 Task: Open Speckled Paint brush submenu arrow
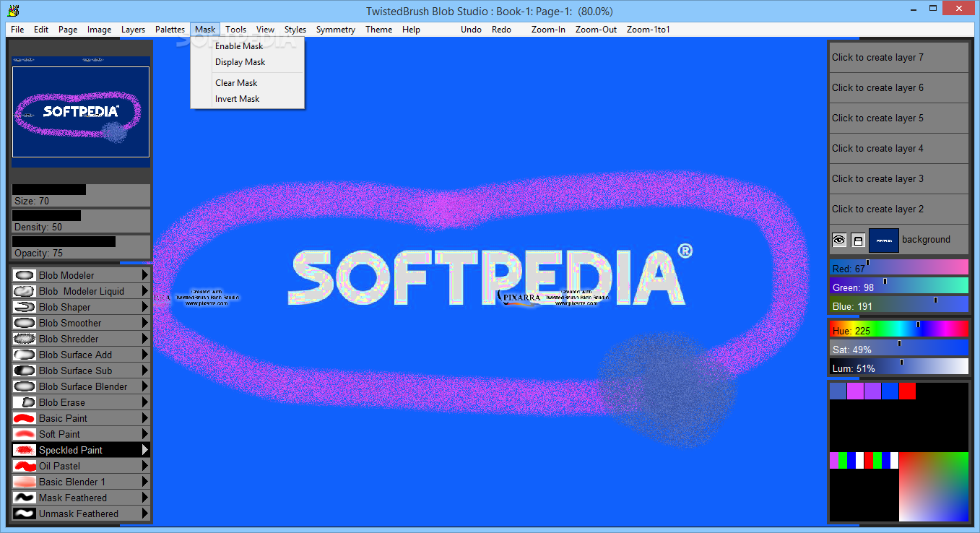[144, 450]
